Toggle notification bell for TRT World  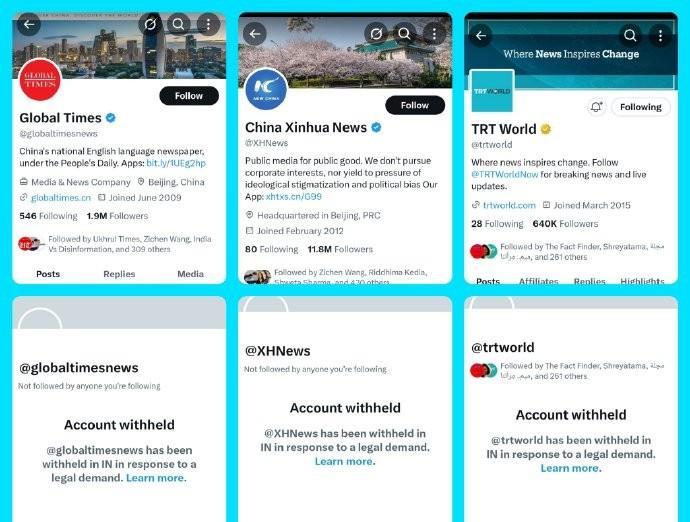click(x=596, y=107)
